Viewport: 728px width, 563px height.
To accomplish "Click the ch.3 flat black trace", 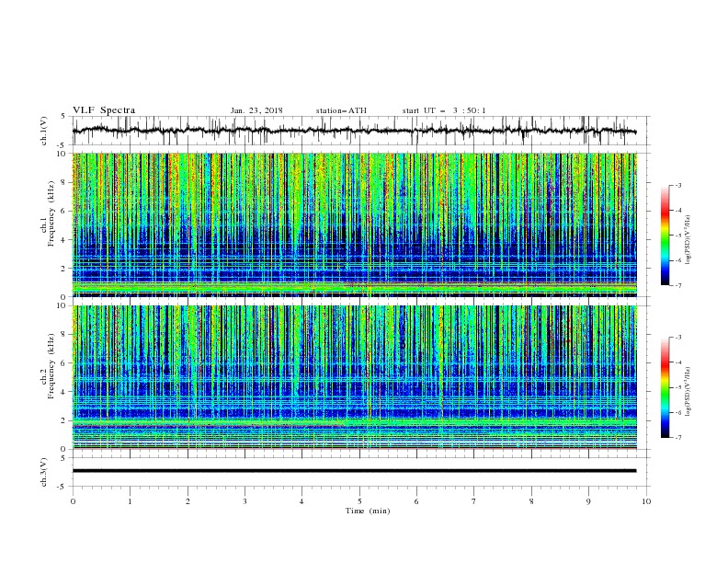I will (354, 471).
